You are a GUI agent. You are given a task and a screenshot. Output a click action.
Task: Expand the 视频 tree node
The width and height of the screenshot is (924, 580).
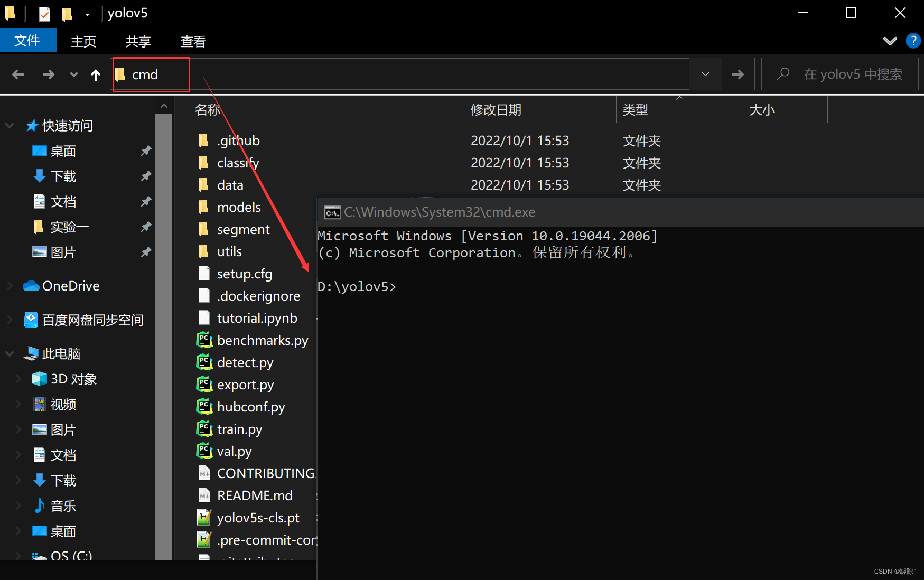coord(18,405)
